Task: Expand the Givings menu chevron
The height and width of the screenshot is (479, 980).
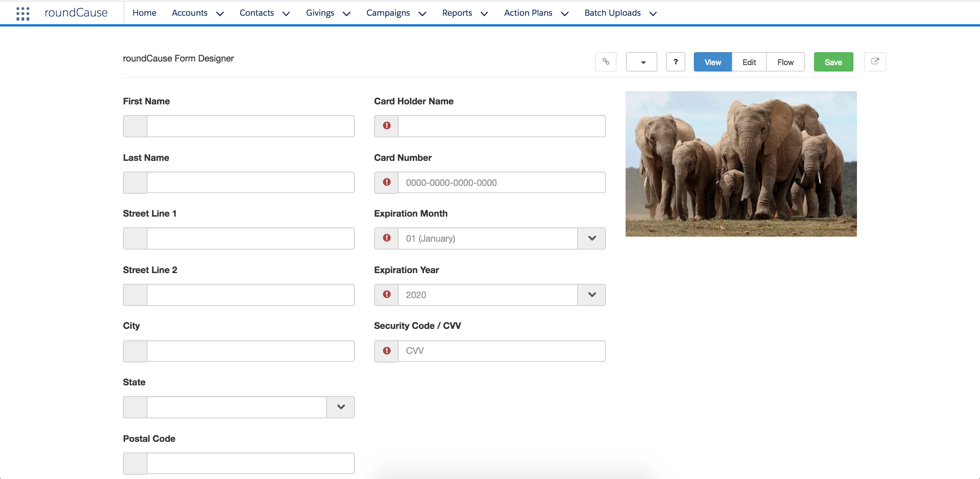Action: 346,14
